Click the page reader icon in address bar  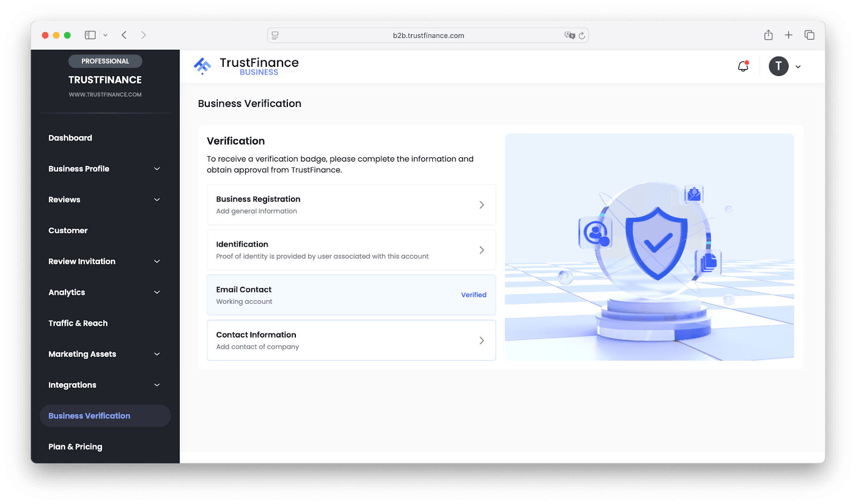click(275, 35)
